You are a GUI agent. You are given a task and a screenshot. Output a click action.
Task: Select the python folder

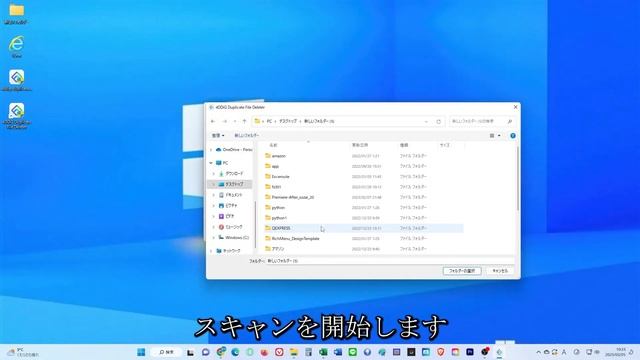click(278, 207)
